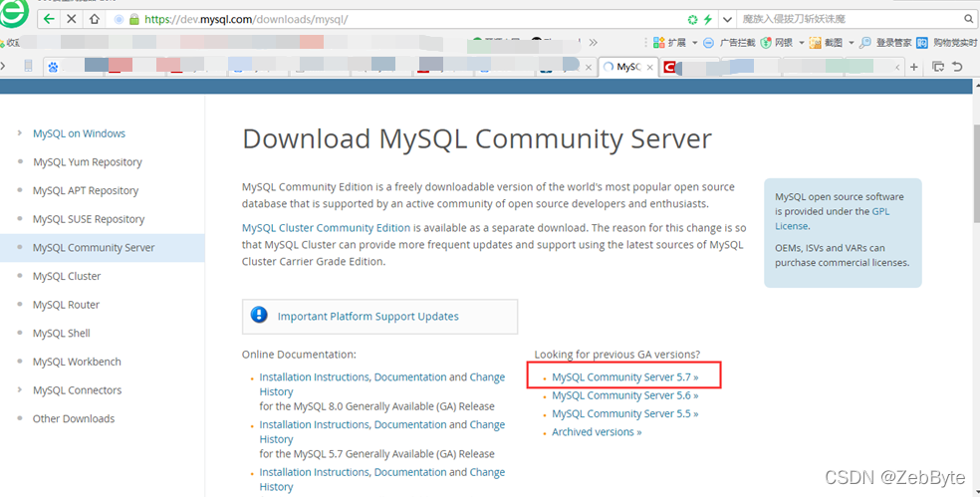Select MySQL Community Server sidebar item
Screen dimensions: 980x497
(102, 248)
